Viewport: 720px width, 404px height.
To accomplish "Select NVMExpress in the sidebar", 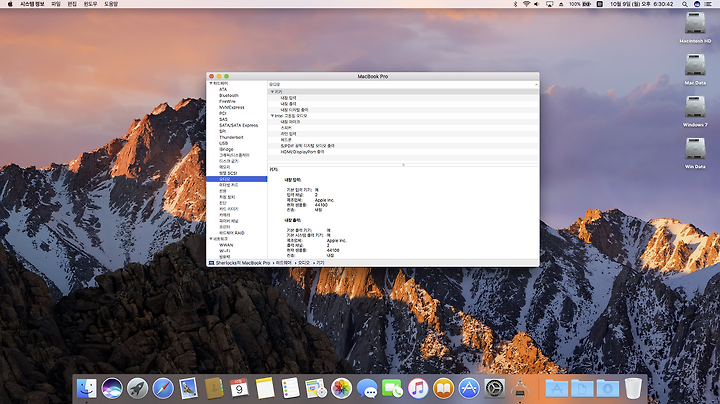I will (x=231, y=107).
